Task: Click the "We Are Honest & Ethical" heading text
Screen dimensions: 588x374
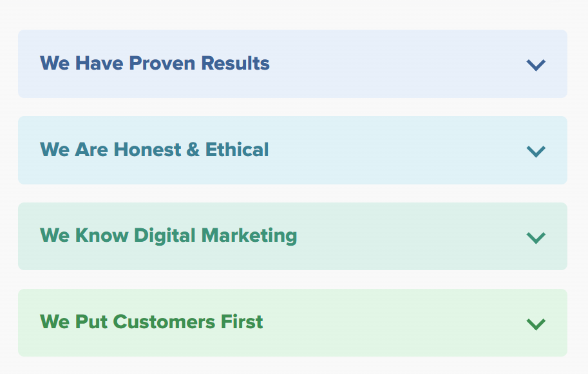Action: [x=155, y=150]
